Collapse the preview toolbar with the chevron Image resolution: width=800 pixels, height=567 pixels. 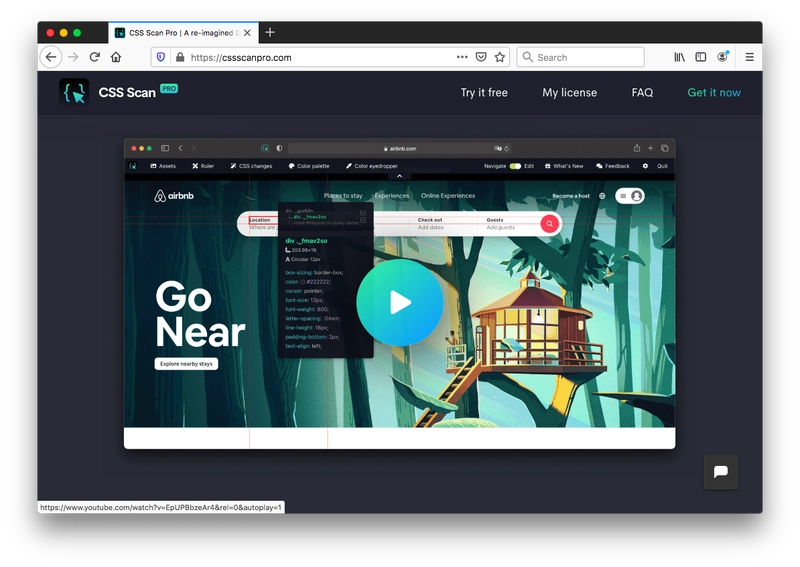(399, 176)
